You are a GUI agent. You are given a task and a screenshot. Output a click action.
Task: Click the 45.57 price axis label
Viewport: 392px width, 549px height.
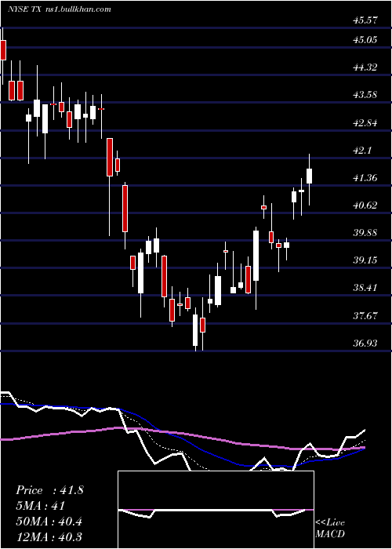[x=365, y=20]
